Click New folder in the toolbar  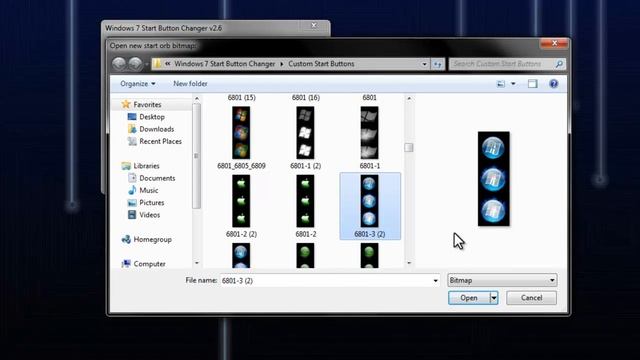[x=190, y=84]
